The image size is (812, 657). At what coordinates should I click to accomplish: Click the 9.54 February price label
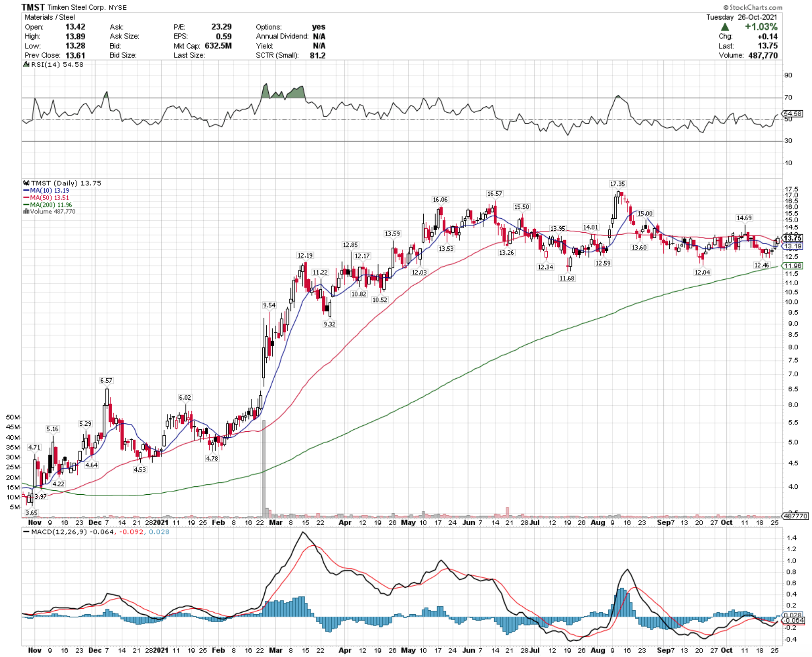coord(269,305)
